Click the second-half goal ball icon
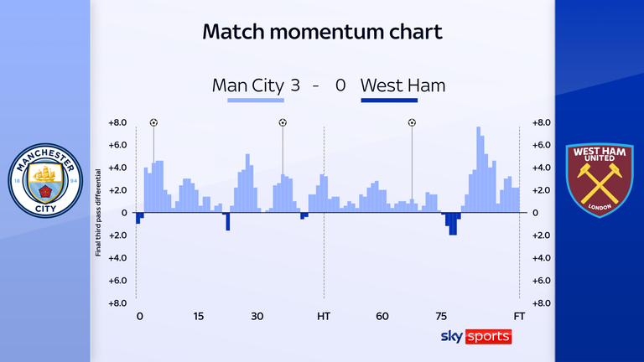This screenshot has height=362, width=644. point(412,122)
